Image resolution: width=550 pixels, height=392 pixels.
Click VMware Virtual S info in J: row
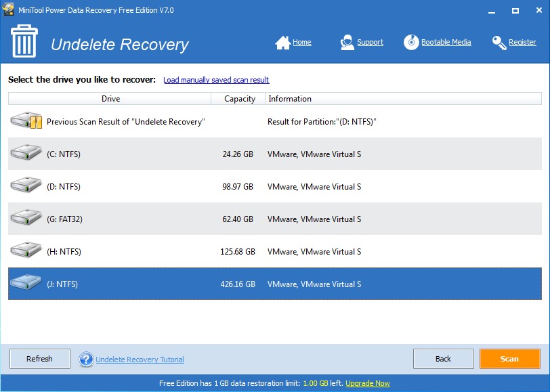314,284
